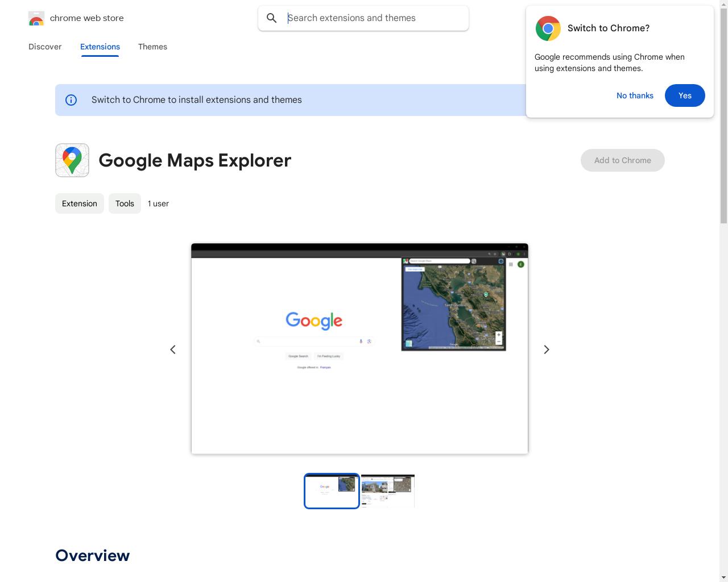728x582 pixels.
Task: Click the '1 user' text
Action: [158, 203]
